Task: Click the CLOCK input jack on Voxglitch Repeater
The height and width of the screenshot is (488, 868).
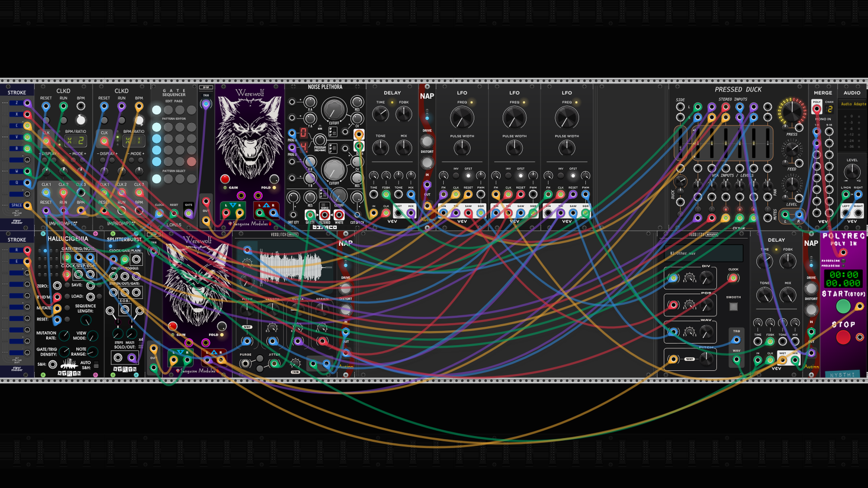Action: (x=733, y=278)
